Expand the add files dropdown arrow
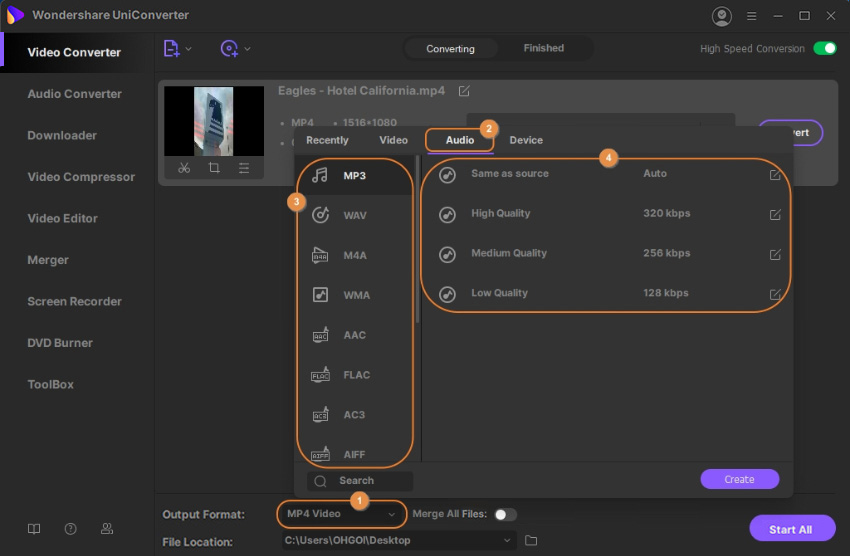Image resolution: width=850 pixels, height=556 pixels. pyautogui.click(x=189, y=48)
